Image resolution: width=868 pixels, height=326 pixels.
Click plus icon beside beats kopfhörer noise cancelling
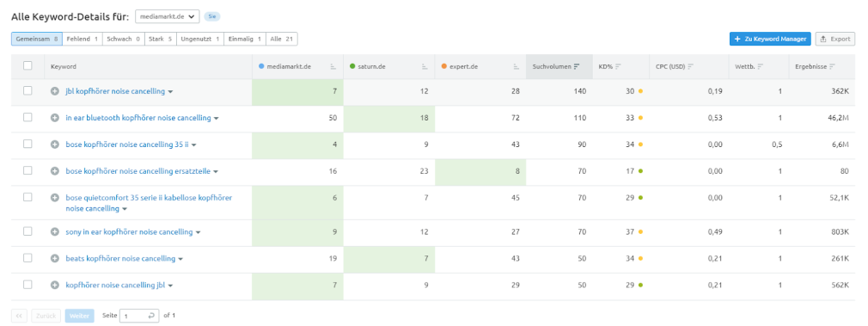(x=55, y=258)
